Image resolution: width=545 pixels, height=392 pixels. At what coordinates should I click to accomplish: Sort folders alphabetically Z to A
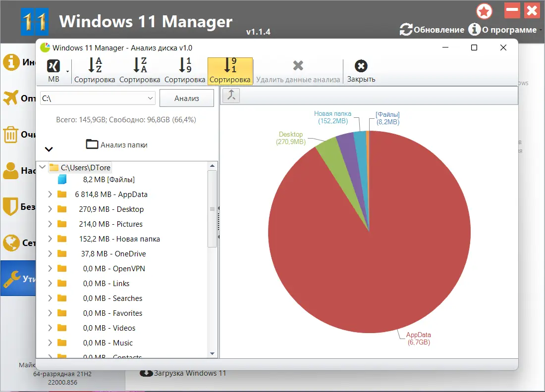click(140, 71)
